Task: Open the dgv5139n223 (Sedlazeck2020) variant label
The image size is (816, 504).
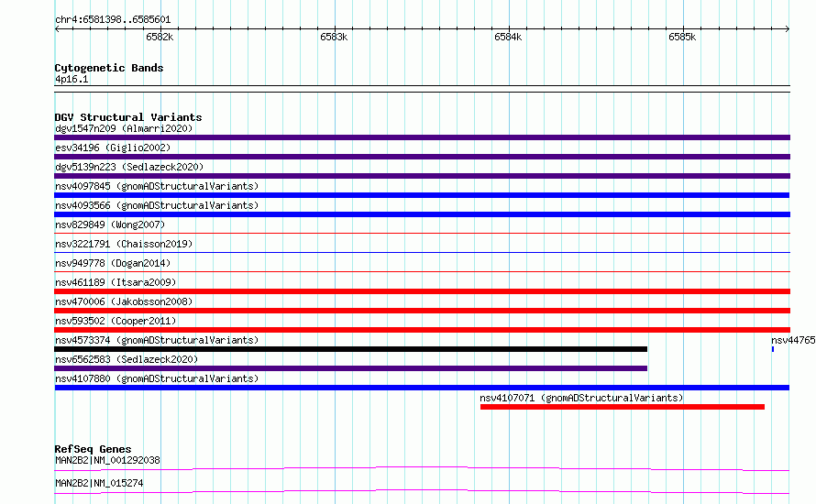Action: tap(129, 167)
